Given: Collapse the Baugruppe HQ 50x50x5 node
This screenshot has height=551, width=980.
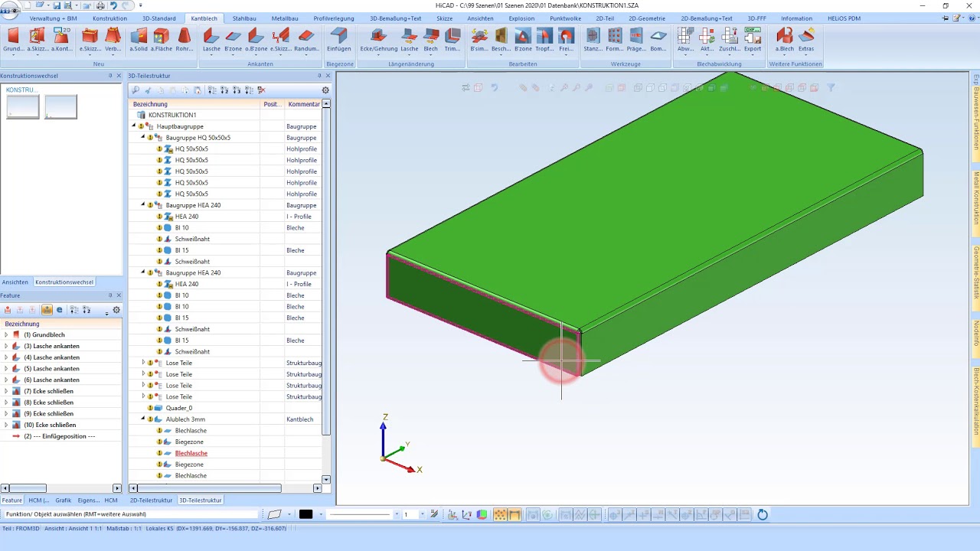Looking at the screenshot, I should (143, 138).
